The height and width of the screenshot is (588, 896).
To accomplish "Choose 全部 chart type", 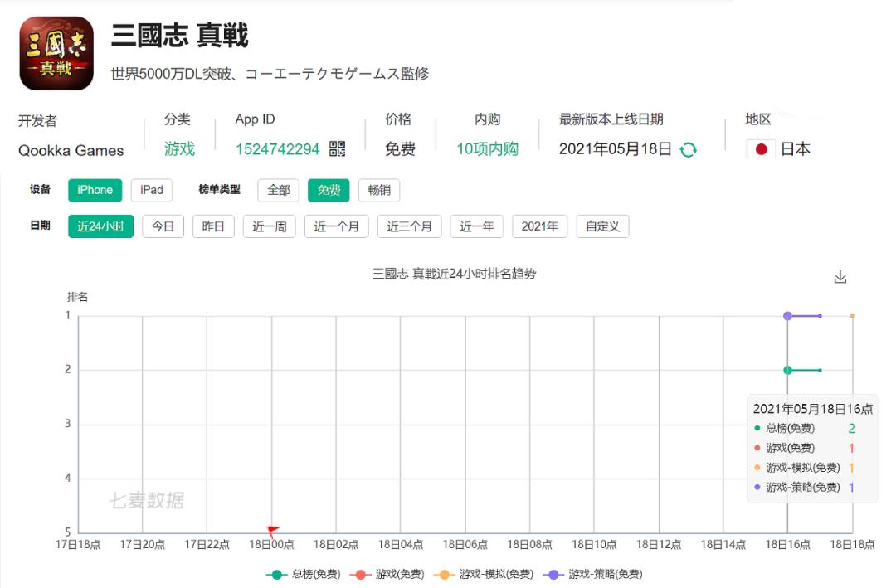I will click(278, 190).
